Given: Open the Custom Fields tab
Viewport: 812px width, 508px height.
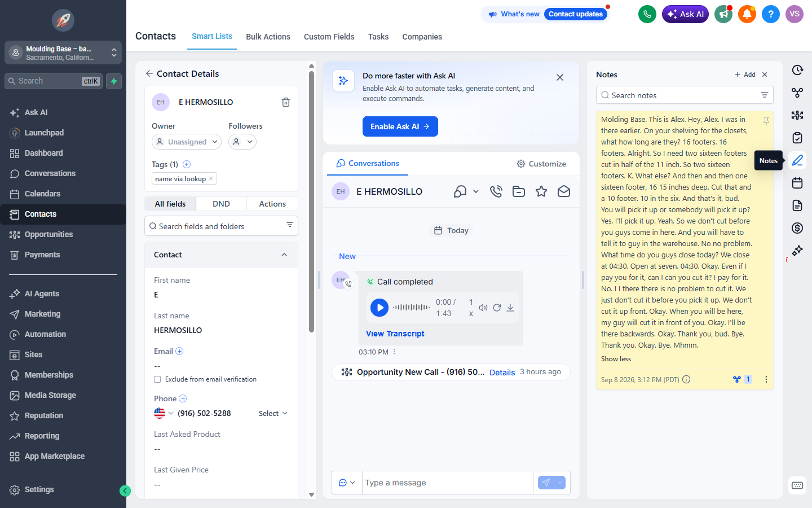Looking at the screenshot, I should click(x=329, y=37).
